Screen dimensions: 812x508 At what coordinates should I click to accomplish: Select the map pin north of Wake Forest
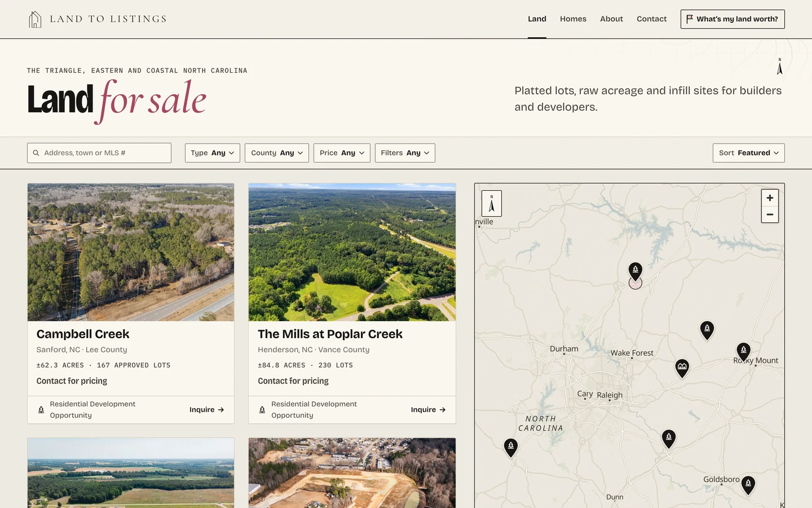point(636,271)
